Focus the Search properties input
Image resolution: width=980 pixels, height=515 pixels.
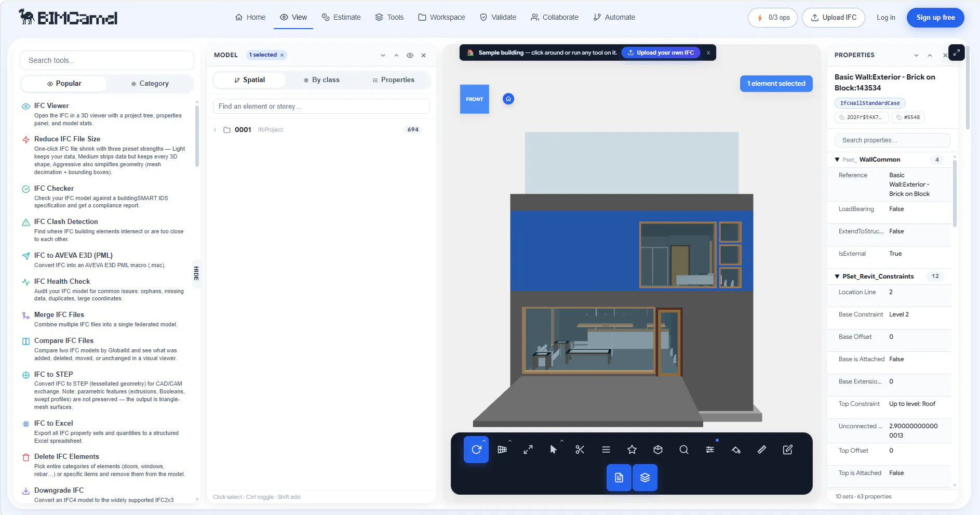[893, 140]
